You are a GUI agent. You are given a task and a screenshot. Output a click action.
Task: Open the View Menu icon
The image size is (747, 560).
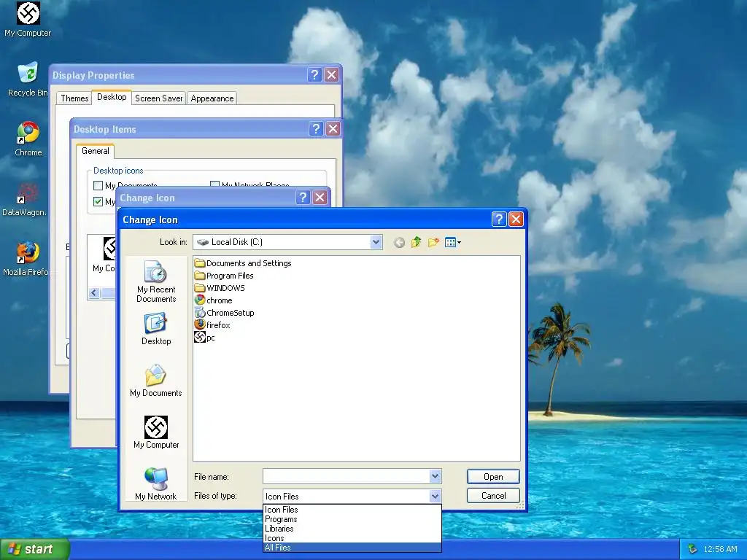click(450, 242)
